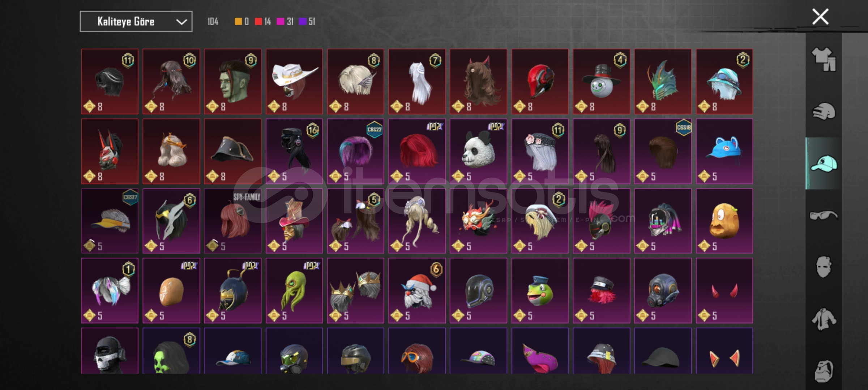Expand the Kaliteye Göre sort dropdown

(x=136, y=22)
